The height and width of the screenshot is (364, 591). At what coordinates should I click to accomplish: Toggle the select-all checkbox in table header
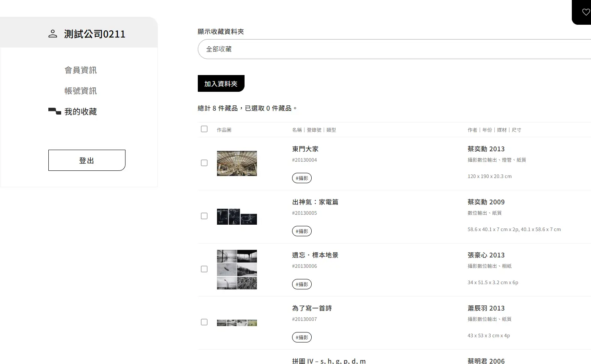pyautogui.click(x=204, y=129)
